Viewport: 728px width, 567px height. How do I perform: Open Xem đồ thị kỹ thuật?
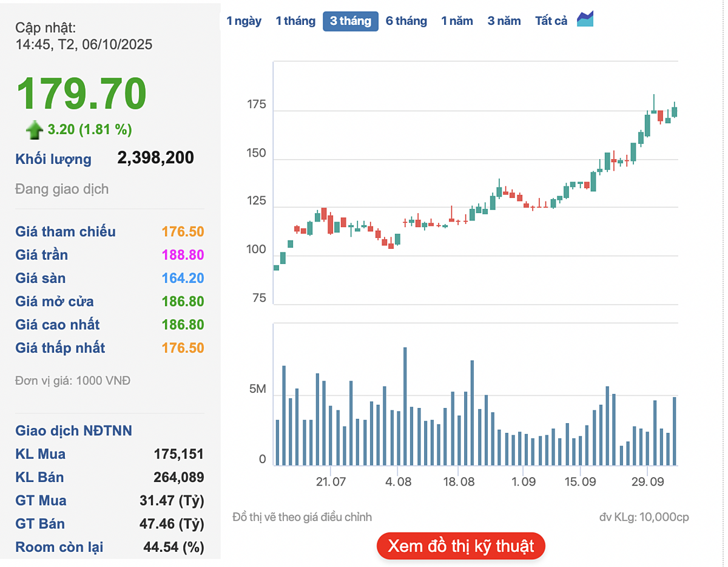pos(460,546)
